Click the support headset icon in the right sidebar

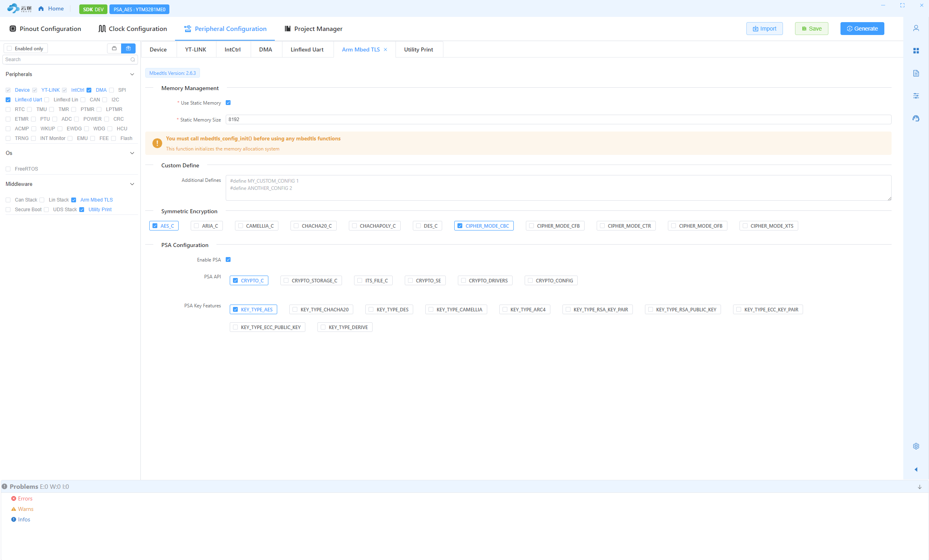916,118
